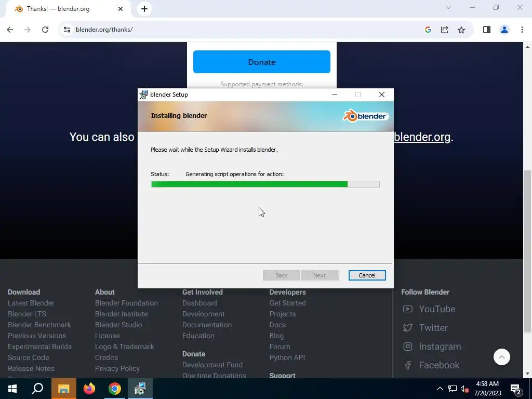Open Blender Studio link

point(118,325)
